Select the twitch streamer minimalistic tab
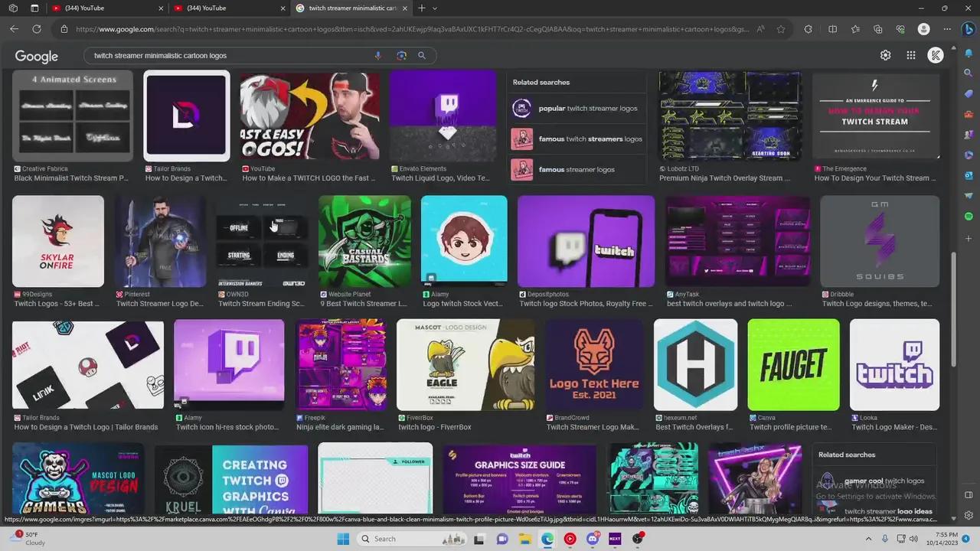Viewport: 980px width, 551px height. click(351, 8)
